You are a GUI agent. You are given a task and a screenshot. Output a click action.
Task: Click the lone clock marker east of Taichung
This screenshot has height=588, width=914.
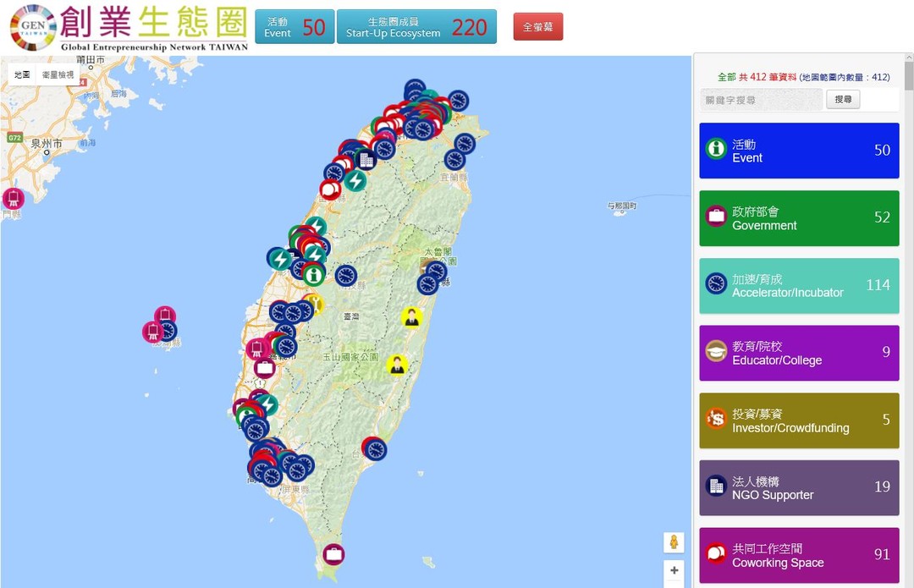click(x=345, y=275)
